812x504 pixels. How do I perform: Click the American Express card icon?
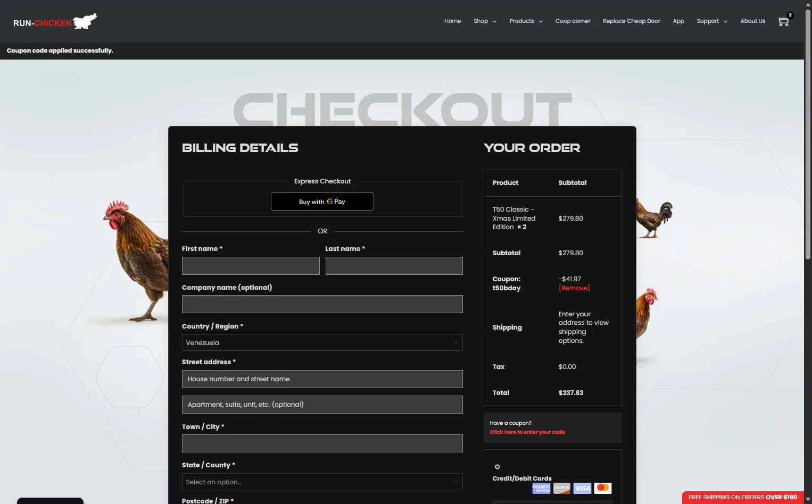pos(541,488)
